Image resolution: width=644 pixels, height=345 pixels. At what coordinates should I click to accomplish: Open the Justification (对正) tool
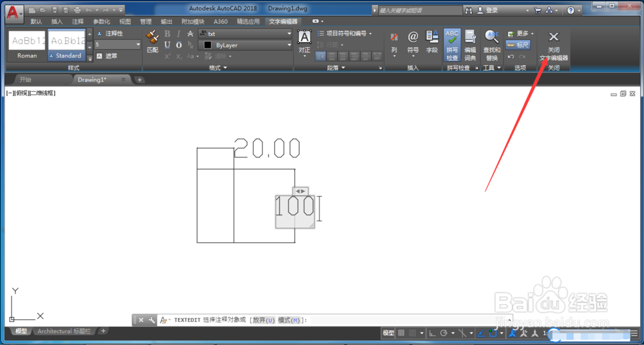click(x=305, y=43)
